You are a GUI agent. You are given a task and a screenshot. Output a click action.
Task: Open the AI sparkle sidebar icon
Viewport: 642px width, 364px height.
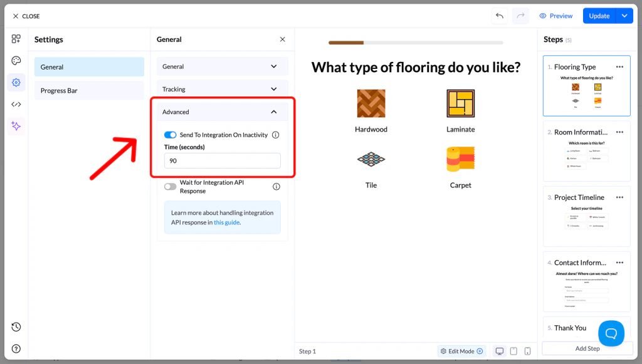click(x=16, y=126)
